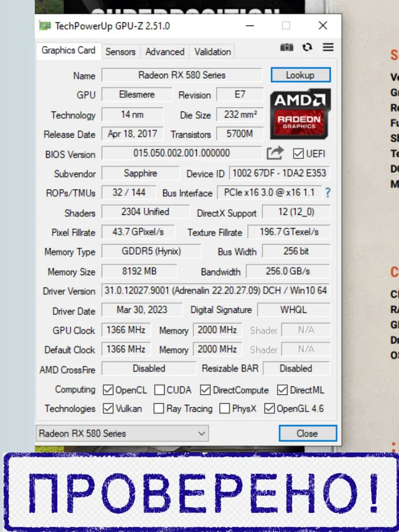Image resolution: width=399 pixels, height=532 pixels.
Task: Click the Pixel Fillrate value 43.7 GPixel/s
Action: tap(138, 232)
